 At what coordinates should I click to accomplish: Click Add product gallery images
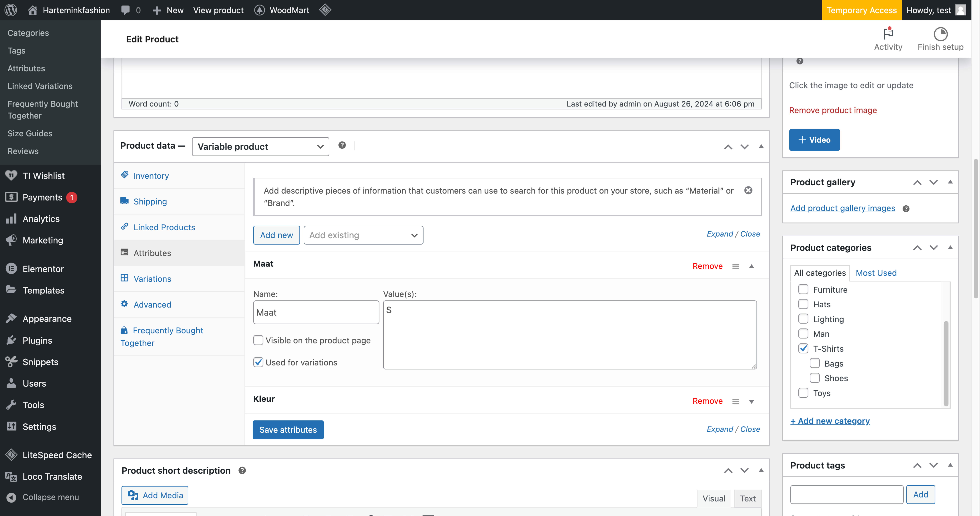coord(843,208)
